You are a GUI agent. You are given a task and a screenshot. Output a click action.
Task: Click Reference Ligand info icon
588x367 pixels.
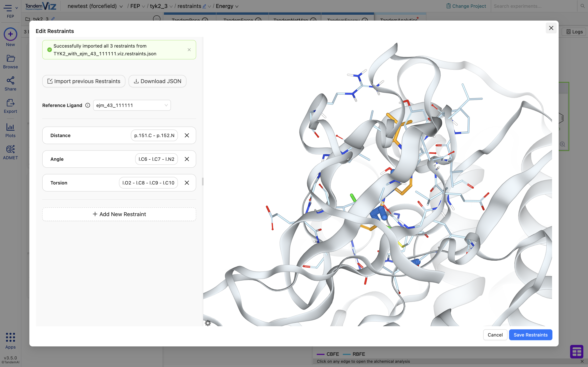[88, 105]
